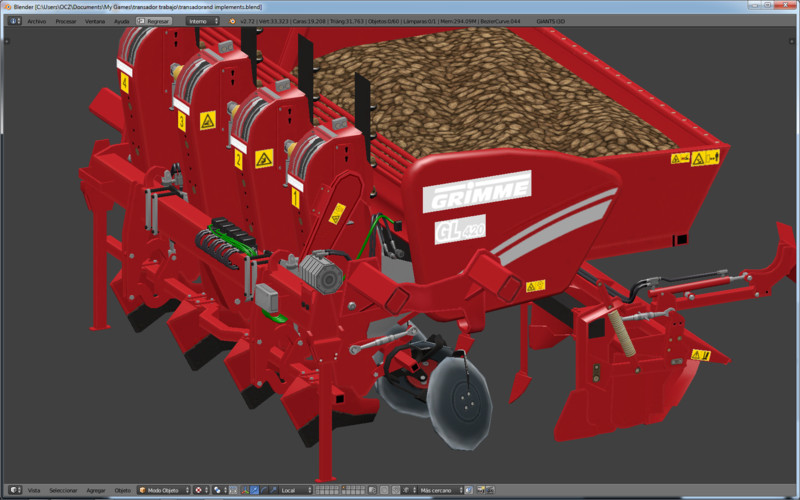The height and width of the screenshot is (500, 800).
Task: Click the OpenGL render image camera icon
Action: 481,490
